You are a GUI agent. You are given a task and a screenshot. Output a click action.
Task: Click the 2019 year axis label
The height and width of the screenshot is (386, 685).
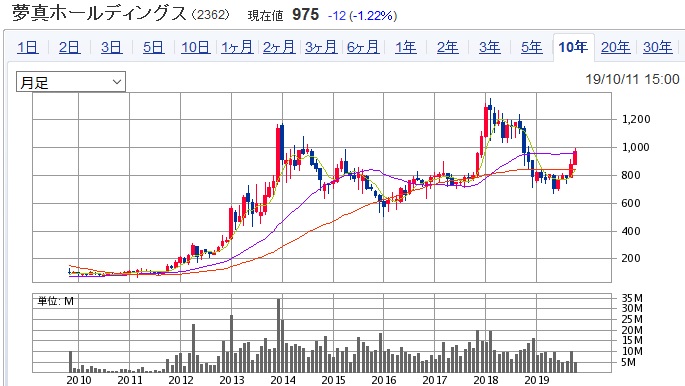[536, 380]
